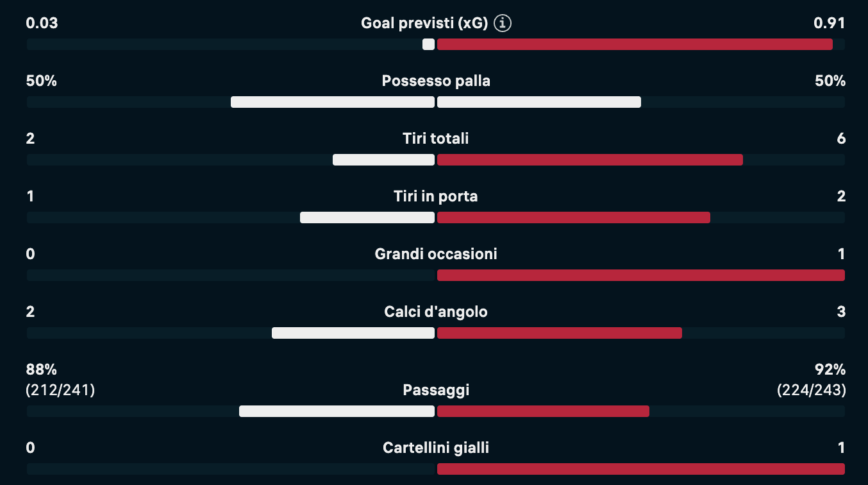
Task: Click the (212/241) passes figure
Action: pos(60,390)
